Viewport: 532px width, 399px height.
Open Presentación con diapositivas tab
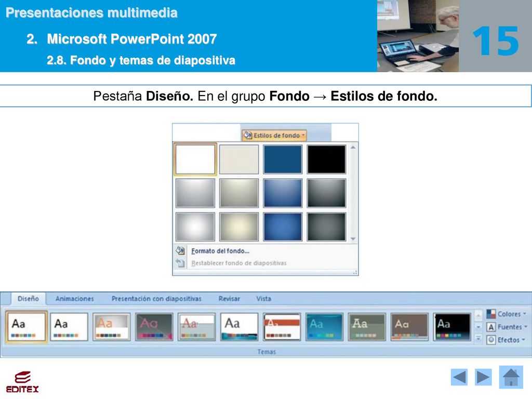[156, 299]
